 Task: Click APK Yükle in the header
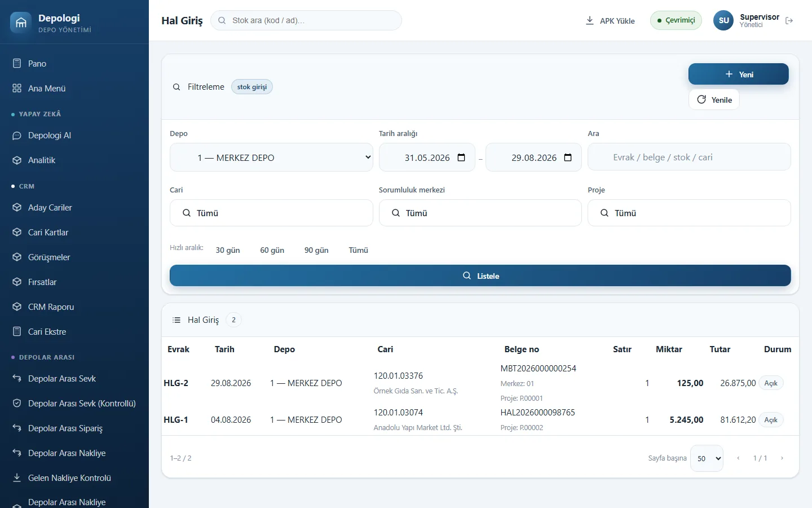610,21
